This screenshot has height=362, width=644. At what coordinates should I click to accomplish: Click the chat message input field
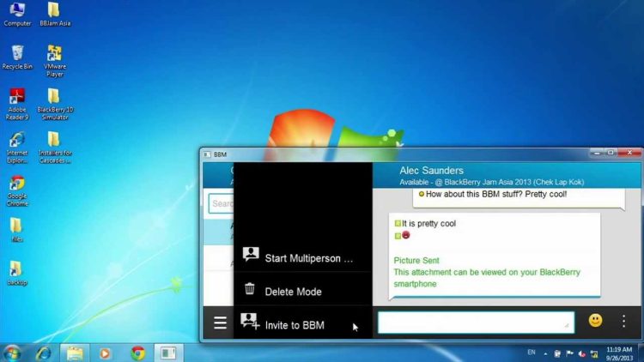tap(476, 323)
